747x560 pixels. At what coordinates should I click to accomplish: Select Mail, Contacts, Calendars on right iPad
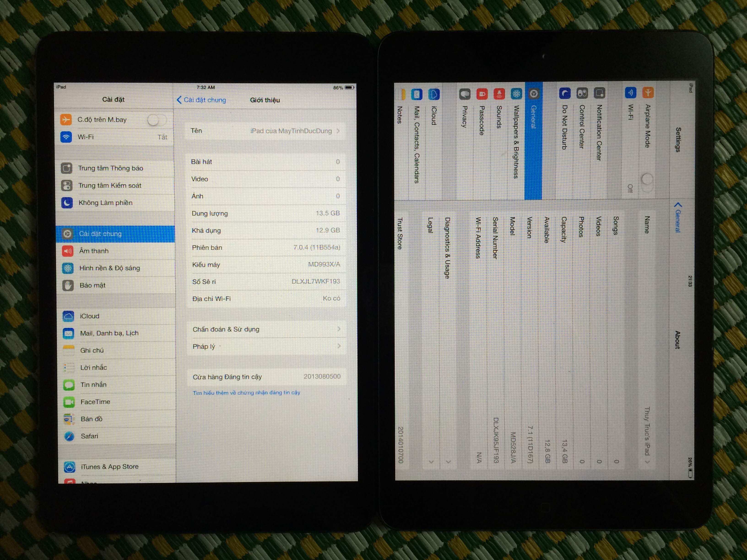(x=417, y=141)
